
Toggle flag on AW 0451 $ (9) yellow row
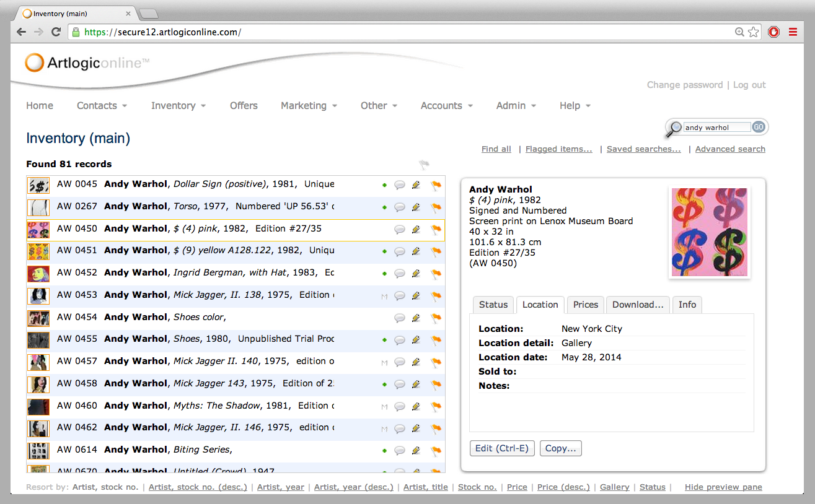pyautogui.click(x=436, y=251)
